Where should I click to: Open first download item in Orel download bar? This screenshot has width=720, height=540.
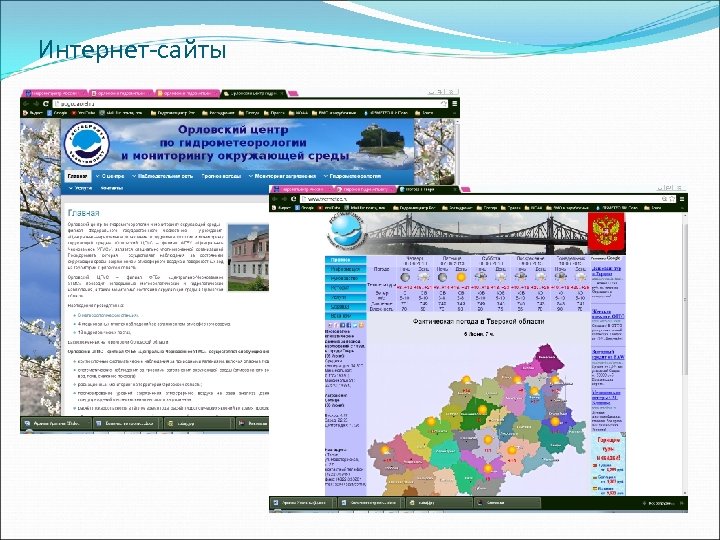click(56, 423)
